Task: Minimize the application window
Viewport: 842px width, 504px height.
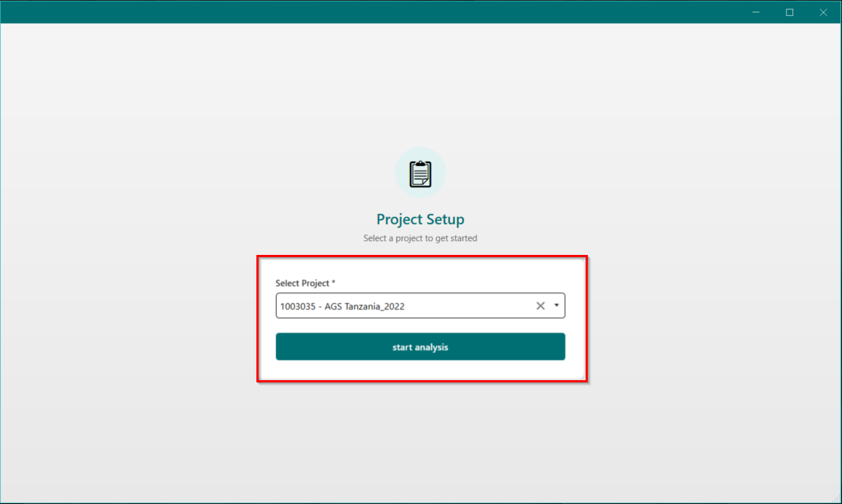Action: [756, 12]
